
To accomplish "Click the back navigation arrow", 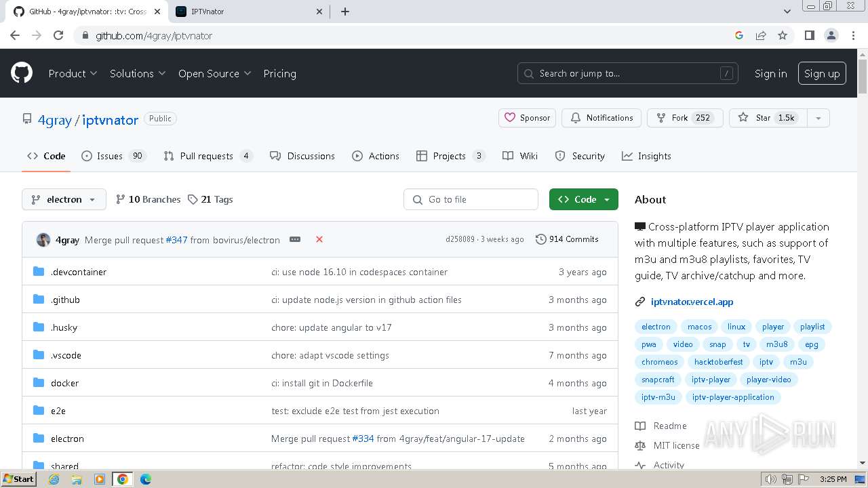I will click(x=15, y=35).
